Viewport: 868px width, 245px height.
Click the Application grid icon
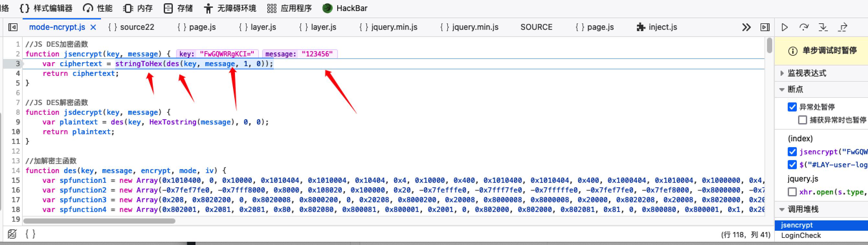pyautogui.click(x=272, y=8)
